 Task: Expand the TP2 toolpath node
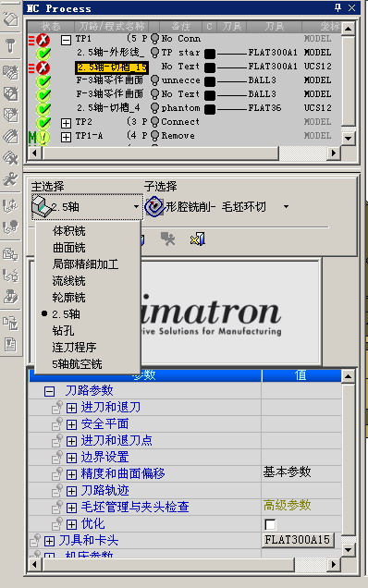66,123
